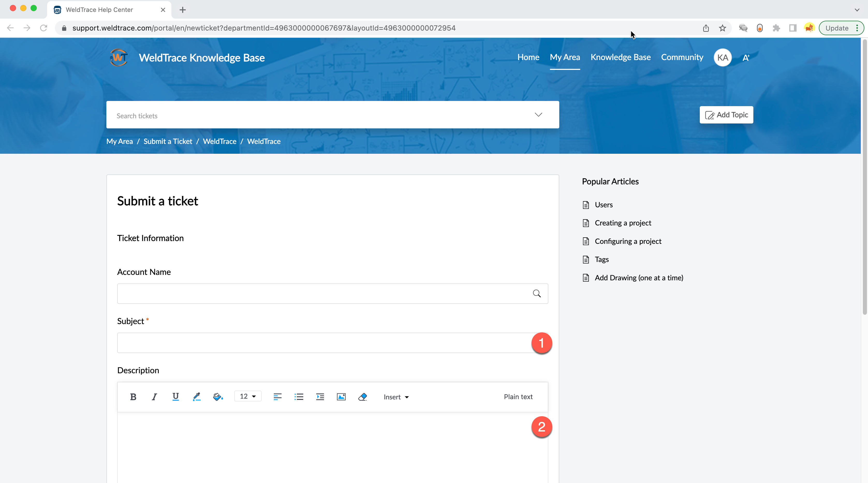
Task: Click the Add Topic button
Action: tap(726, 115)
